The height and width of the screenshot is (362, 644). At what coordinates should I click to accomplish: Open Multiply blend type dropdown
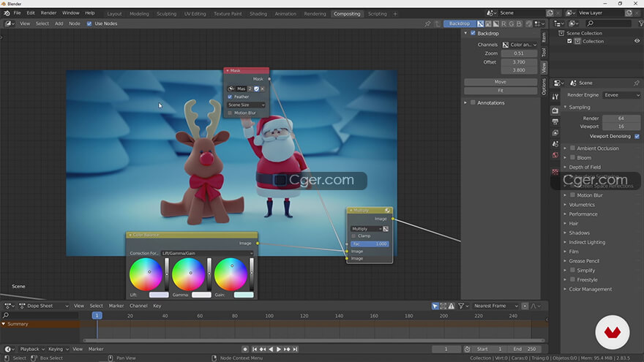[366, 229]
